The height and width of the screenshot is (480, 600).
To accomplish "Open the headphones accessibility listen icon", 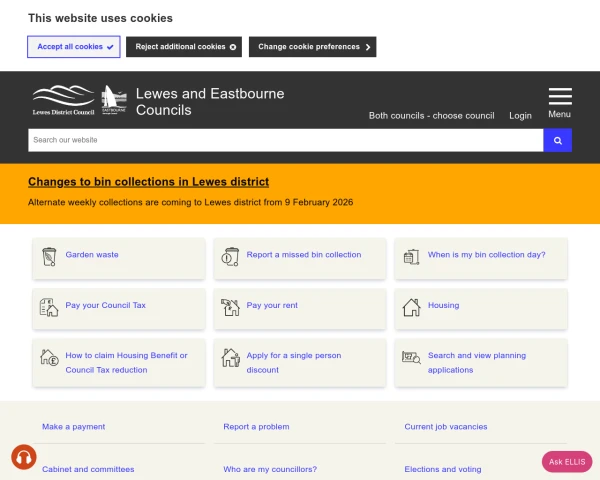I will (24, 457).
